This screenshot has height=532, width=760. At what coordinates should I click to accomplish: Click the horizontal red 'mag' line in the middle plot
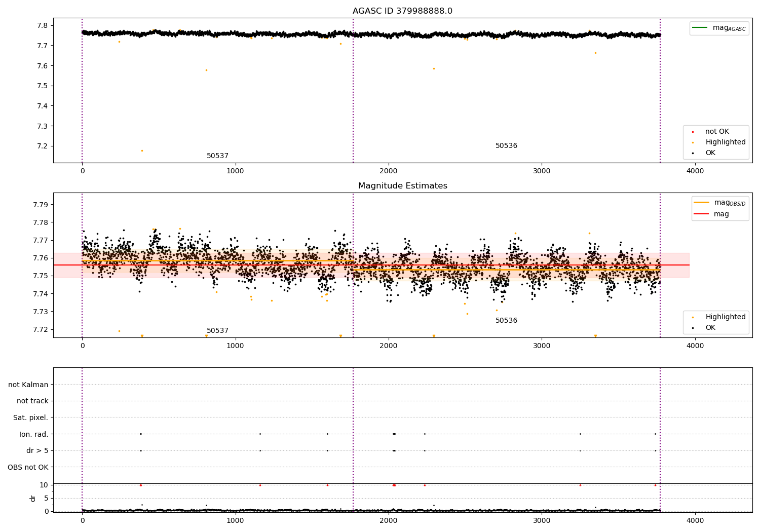click(x=371, y=265)
